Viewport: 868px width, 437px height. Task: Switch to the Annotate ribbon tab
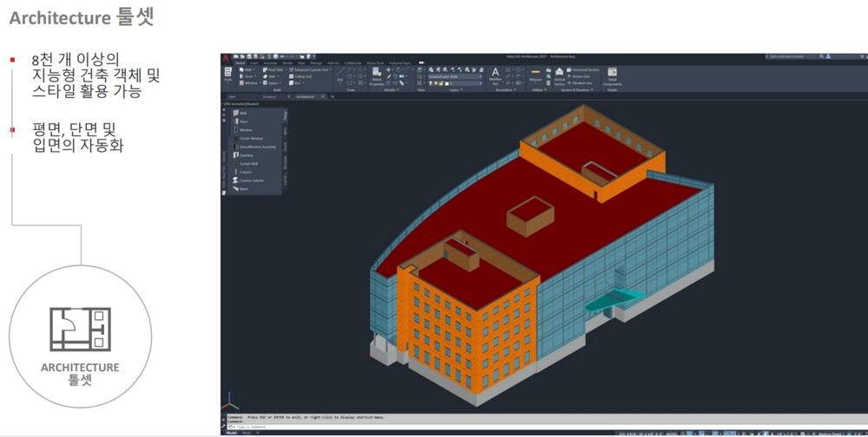270,63
